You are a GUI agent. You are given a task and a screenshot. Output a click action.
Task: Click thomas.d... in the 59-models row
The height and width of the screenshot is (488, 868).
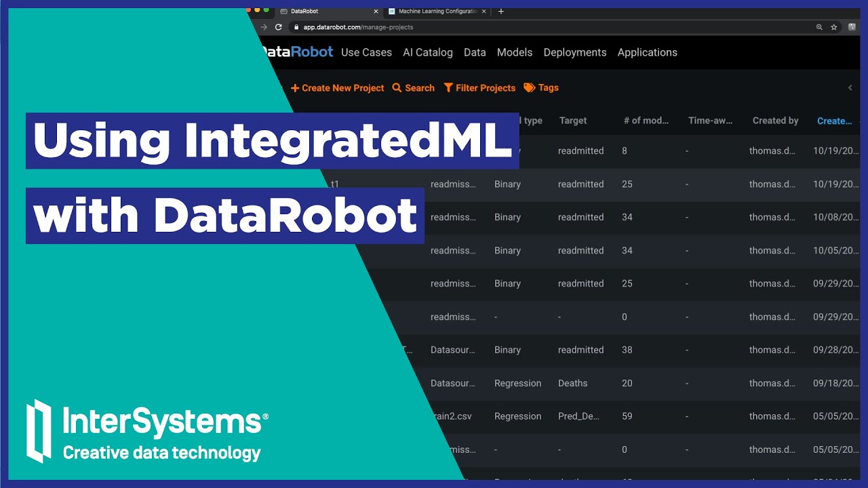[x=772, y=416]
